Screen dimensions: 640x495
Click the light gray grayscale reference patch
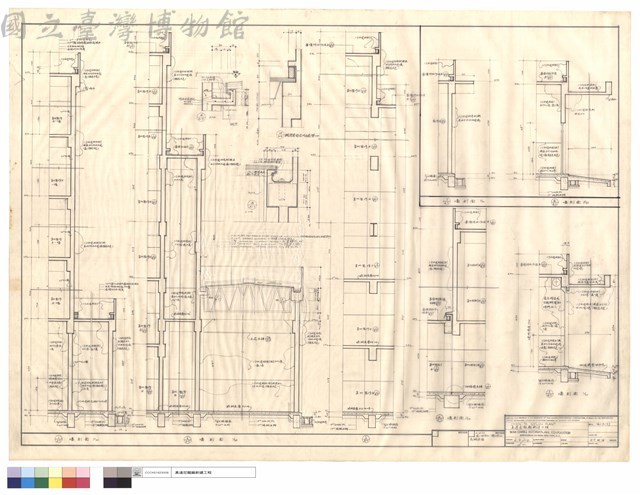coord(110,473)
